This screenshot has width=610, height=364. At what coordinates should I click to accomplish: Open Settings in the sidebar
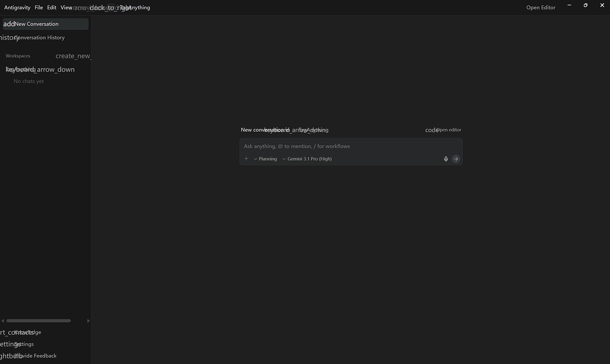(17, 344)
